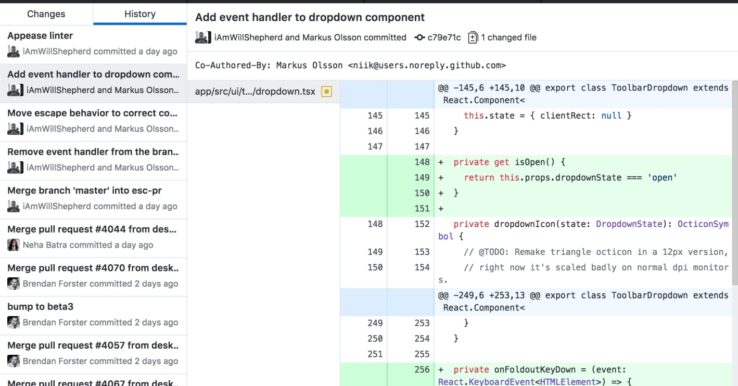
Task: Select the 'Appease linter' commit
Action: point(93,44)
